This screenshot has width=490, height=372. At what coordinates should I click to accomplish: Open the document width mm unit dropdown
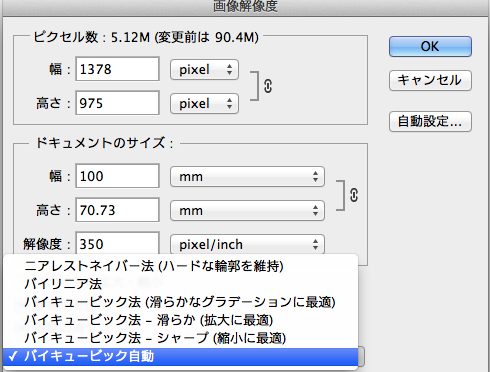click(x=247, y=177)
